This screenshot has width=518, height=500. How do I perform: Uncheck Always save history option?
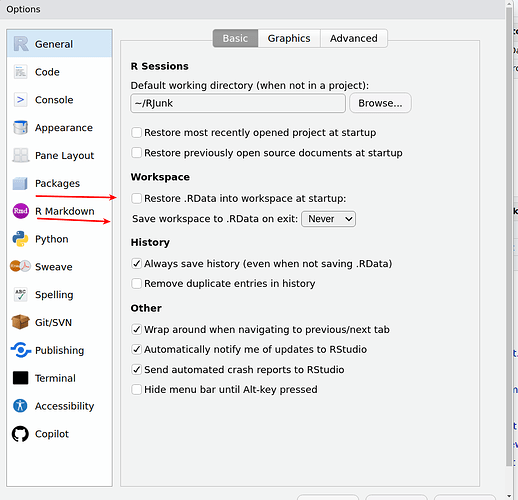point(136,264)
